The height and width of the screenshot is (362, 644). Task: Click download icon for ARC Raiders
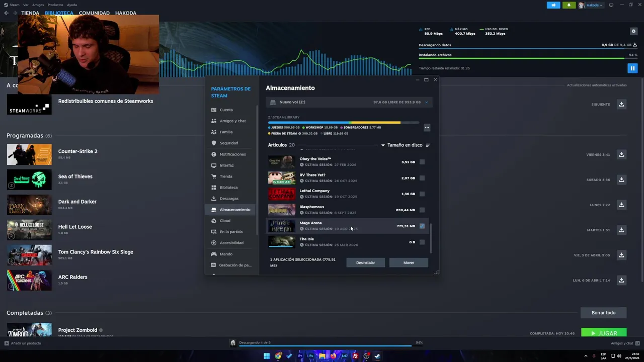tap(621, 280)
